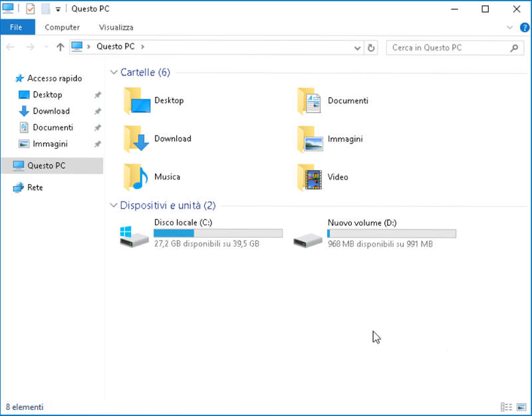
Task: Collapse the Cartelle (6) group
Action: point(114,72)
